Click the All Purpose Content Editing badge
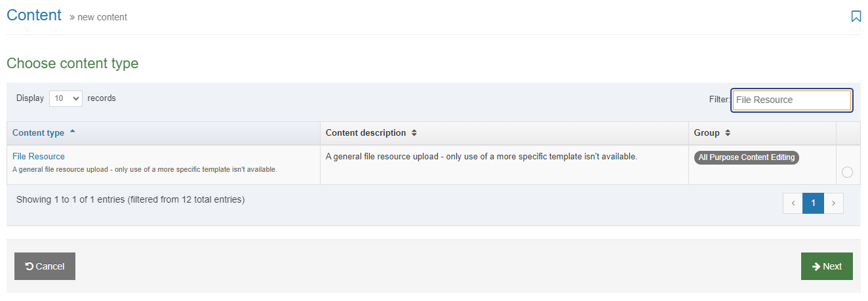The height and width of the screenshot is (301, 868). pos(746,157)
